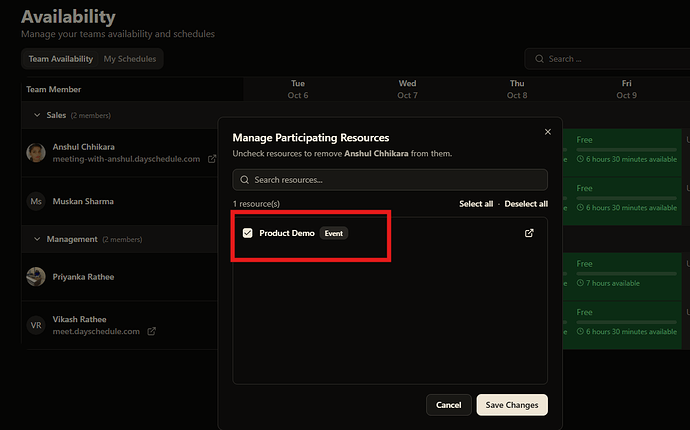Click the Muskan Sharma name
This screenshot has width=690, height=430.
[83, 201]
